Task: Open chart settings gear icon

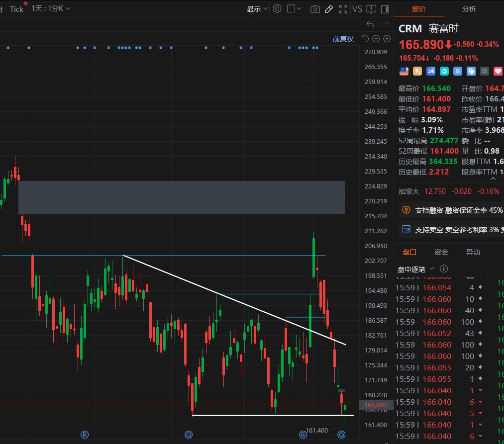Action: point(277,8)
